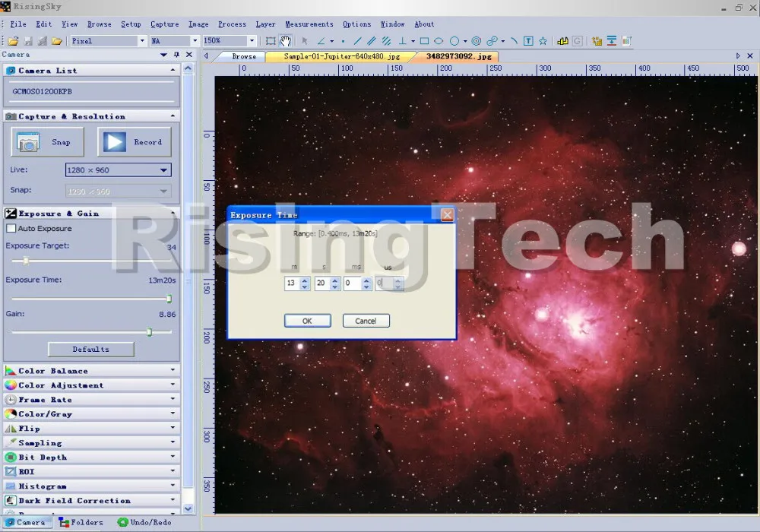Image resolution: width=760 pixels, height=532 pixels.
Task: Open the NA magnification dropdown
Action: (195, 41)
